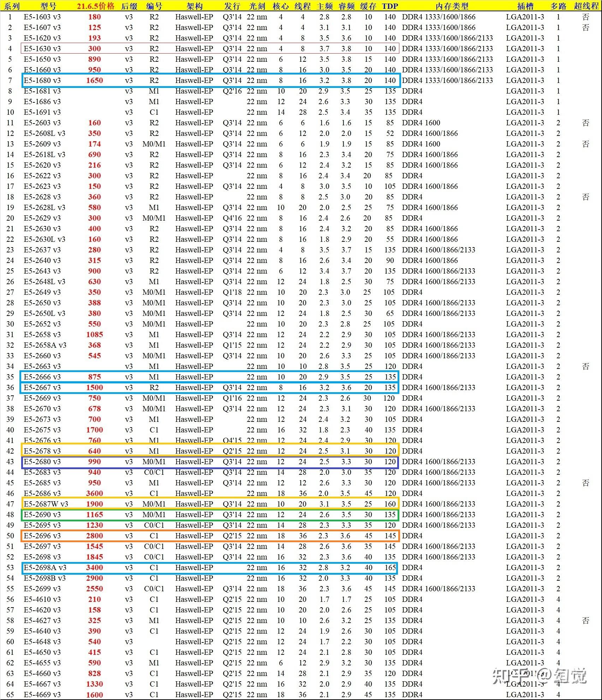Click the price cell showing "3600"
This screenshot has height=700, width=602.
(x=95, y=493)
